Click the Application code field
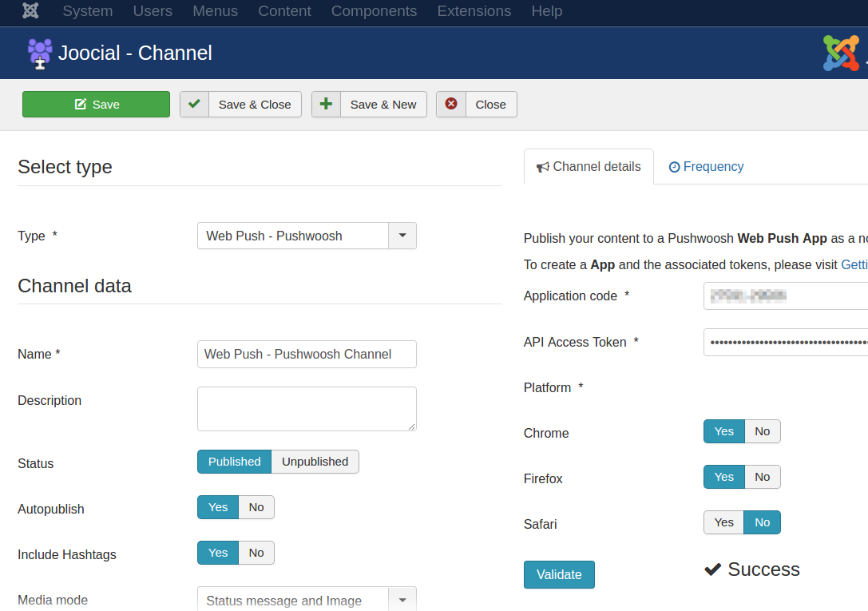The image size is (868, 611). tap(786, 296)
